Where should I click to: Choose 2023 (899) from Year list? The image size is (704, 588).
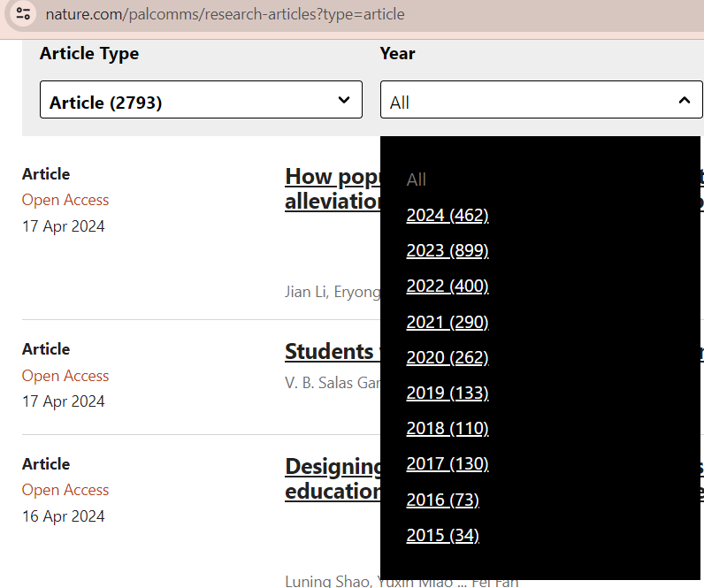point(447,251)
